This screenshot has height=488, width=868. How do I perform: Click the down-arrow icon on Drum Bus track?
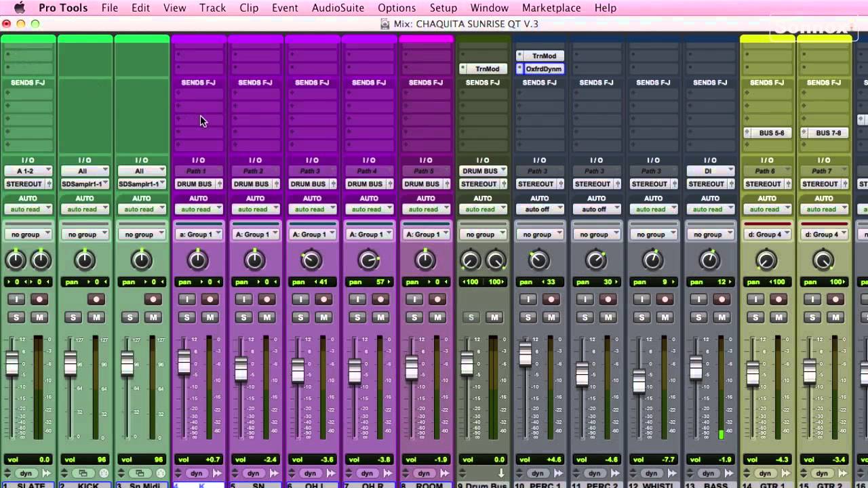click(502, 473)
